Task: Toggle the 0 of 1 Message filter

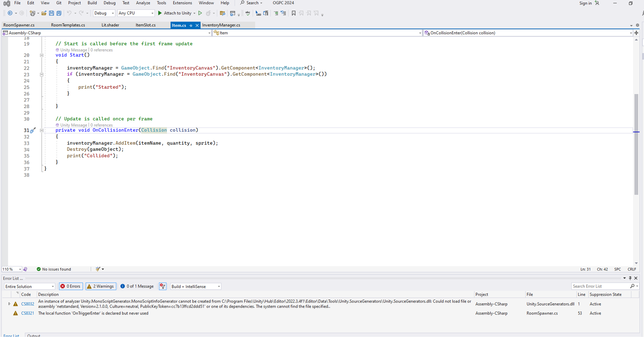Action: click(x=137, y=286)
